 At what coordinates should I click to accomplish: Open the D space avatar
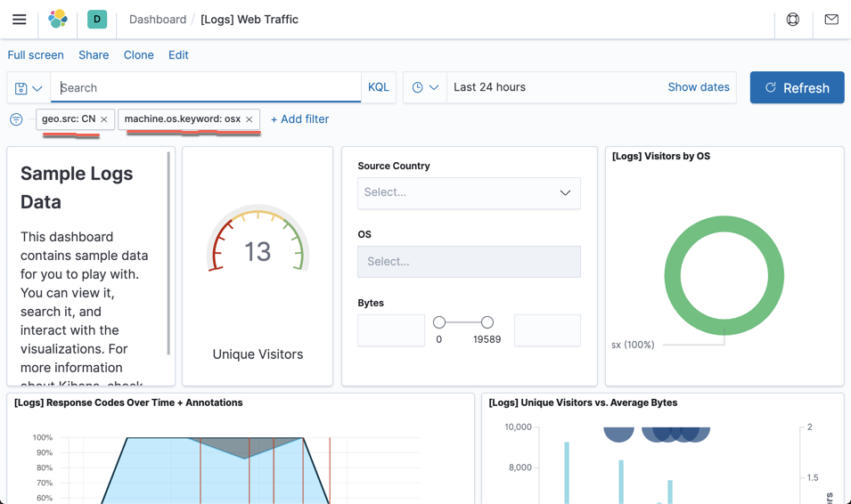97,19
